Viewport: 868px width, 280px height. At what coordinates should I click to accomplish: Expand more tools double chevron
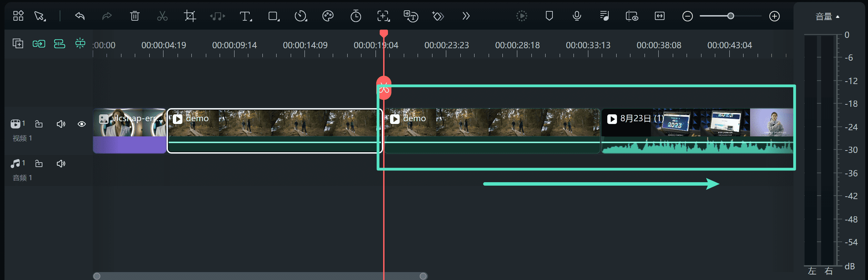point(466,16)
